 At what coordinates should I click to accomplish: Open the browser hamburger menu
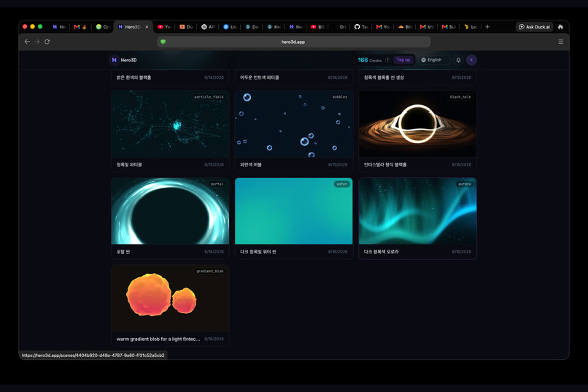click(x=560, y=42)
